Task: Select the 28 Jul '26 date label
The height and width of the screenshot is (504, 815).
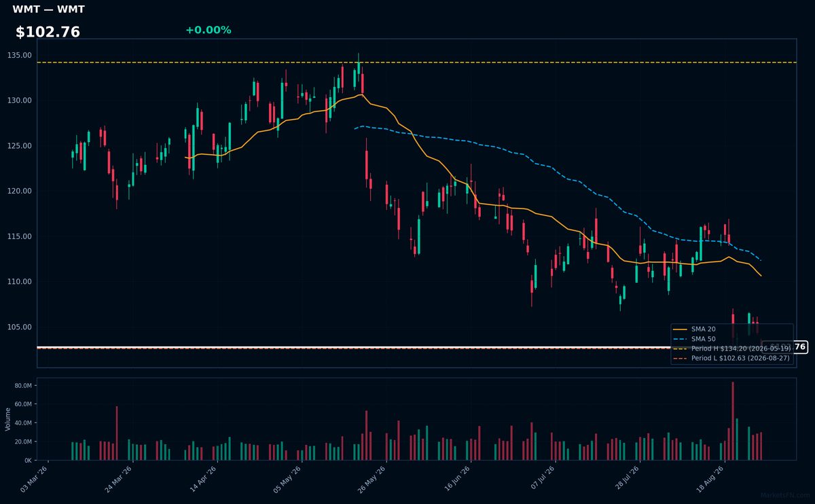Action: coord(625,480)
